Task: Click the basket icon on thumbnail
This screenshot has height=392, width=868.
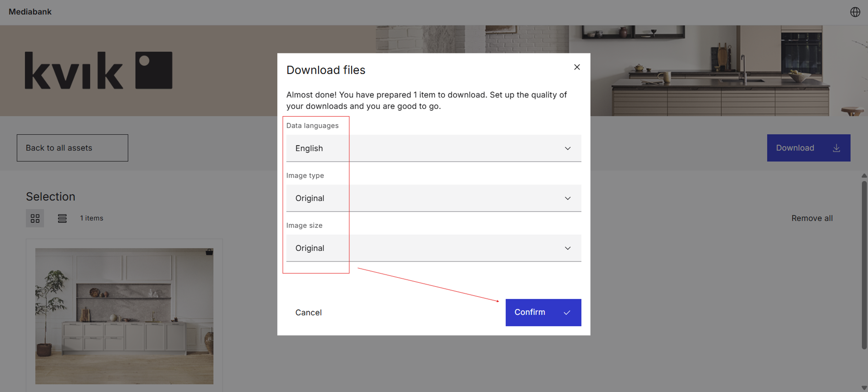Action: pyautogui.click(x=209, y=252)
